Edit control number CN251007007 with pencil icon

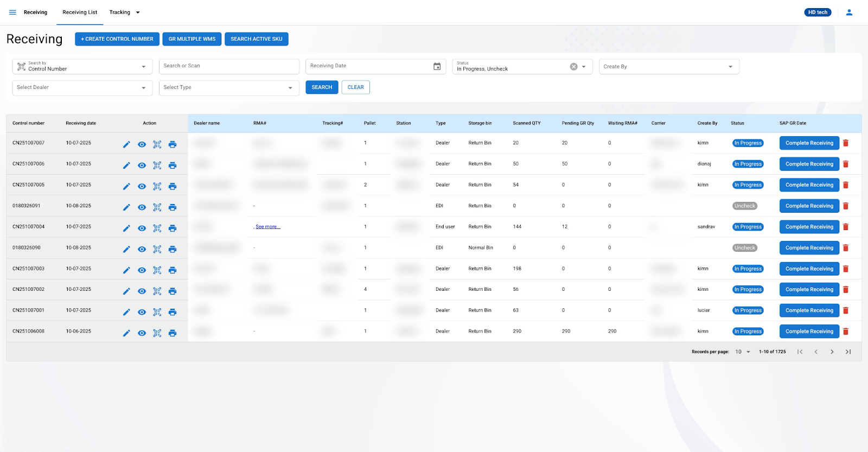pos(126,144)
